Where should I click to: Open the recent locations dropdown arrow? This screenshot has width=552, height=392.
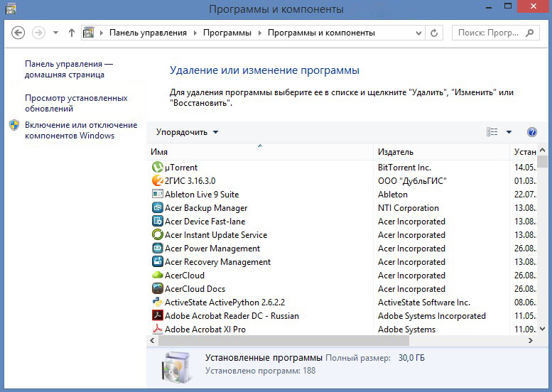point(55,33)
